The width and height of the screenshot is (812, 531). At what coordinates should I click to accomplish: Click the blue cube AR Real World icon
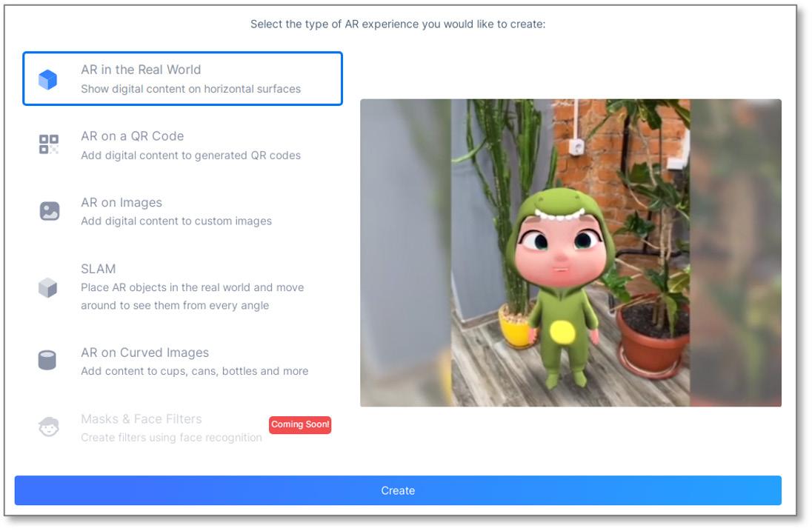pyautogui.click(x=47, y=80)
